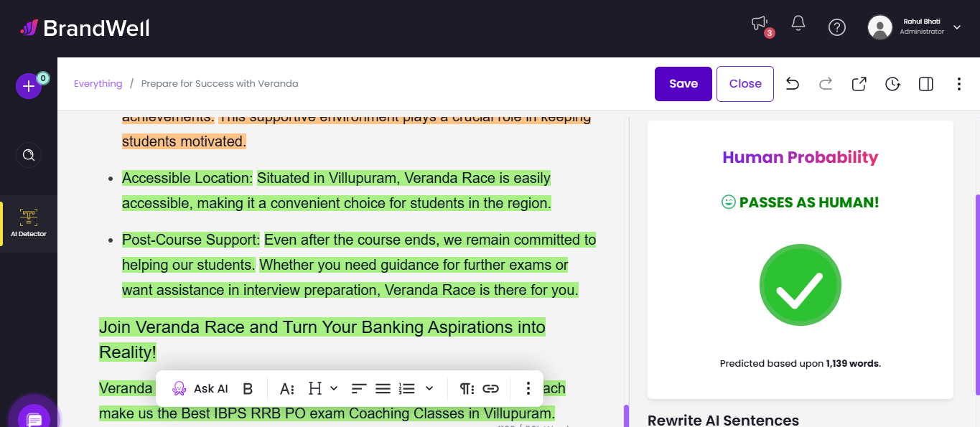Click the heading H icon

(315, 388)
